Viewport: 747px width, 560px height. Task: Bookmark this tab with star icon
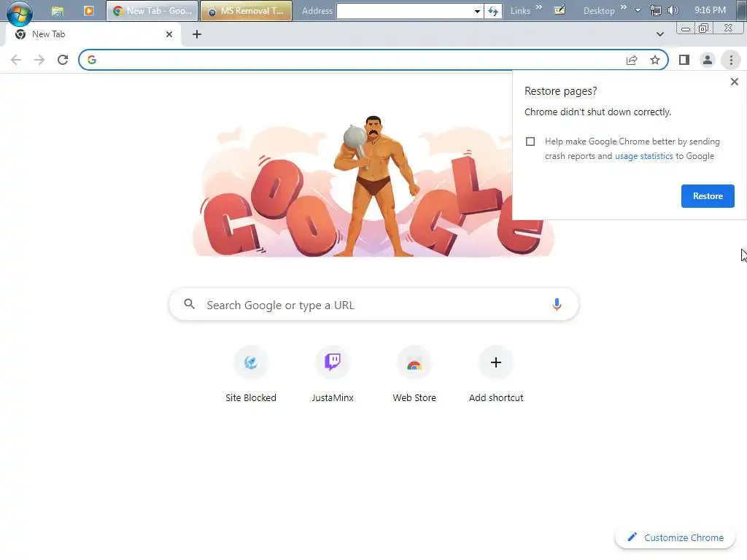tap(655, 60)
